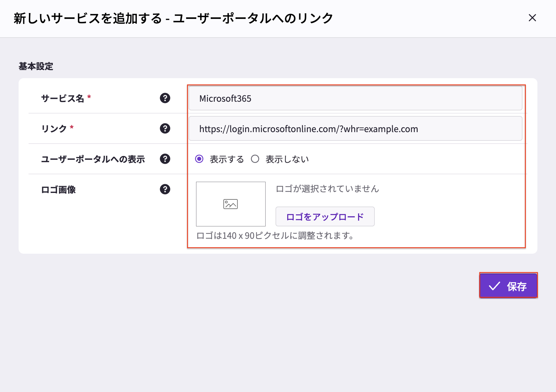Click the empty logo image placeholder

tap(231, 204)
